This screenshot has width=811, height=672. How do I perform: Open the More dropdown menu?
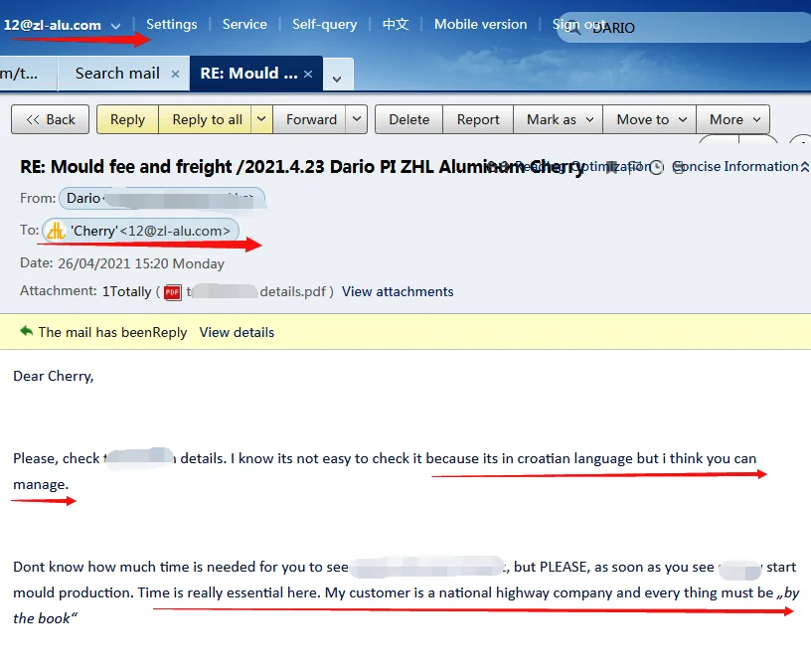(x=732, y=119)
